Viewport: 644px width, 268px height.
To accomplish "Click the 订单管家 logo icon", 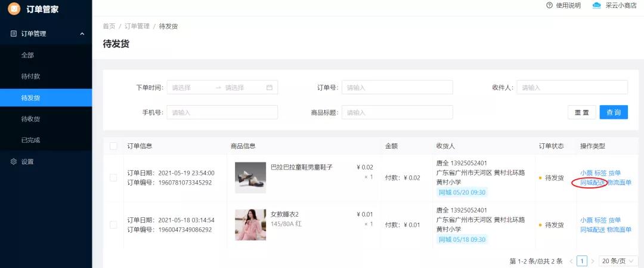I will click(14, 8).
